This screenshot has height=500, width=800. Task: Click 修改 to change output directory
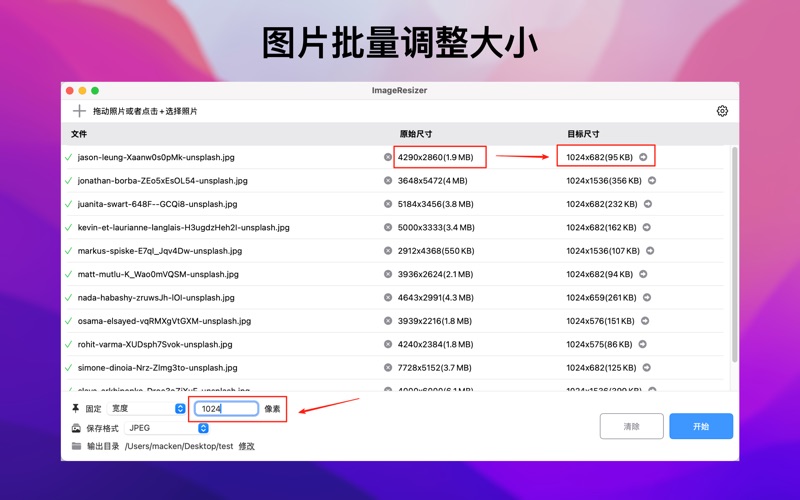246,446
